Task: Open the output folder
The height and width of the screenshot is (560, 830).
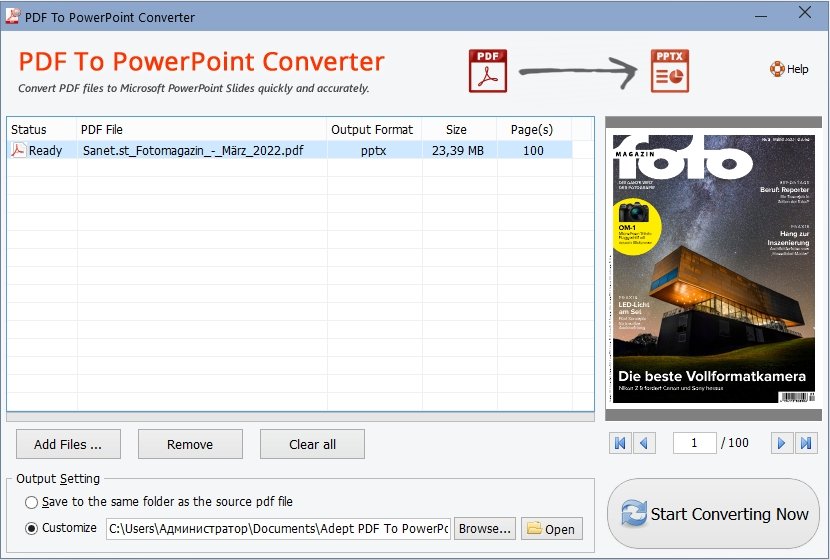Action: [552, 529]
